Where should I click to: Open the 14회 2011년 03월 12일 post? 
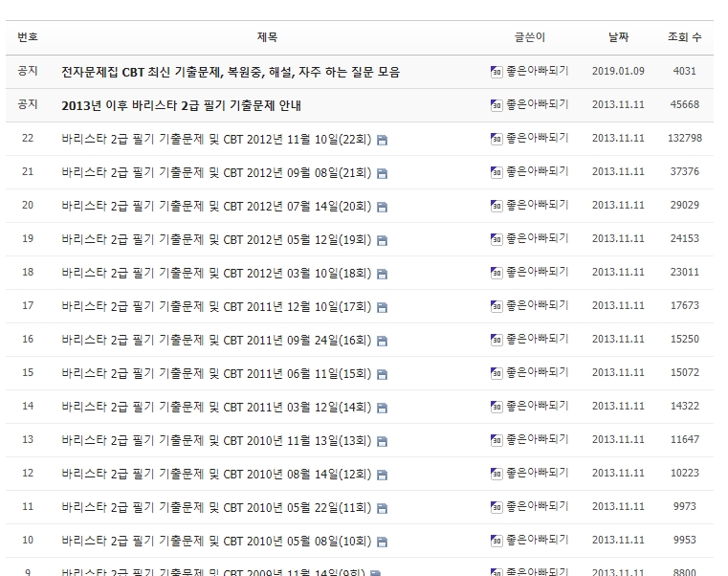216,407
